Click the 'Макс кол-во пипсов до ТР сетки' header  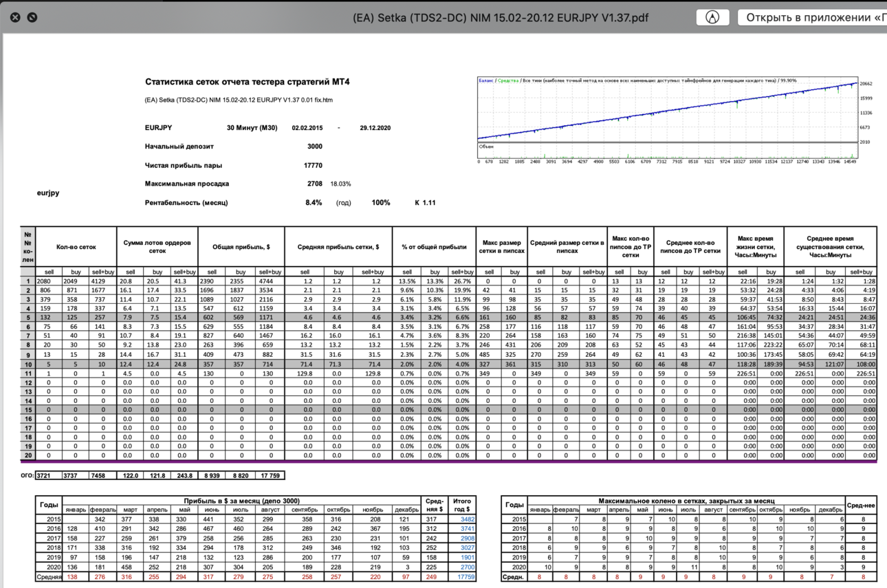coord(630,247)
